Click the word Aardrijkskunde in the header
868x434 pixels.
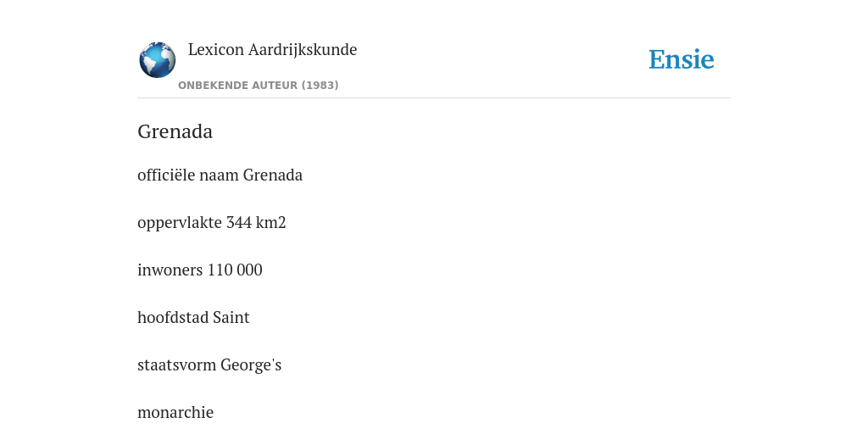(x=303, y=50)
